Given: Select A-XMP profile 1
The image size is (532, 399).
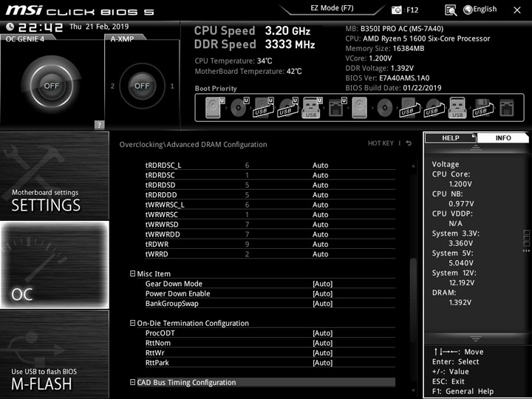Looking at the screenshot, I should point(172,86).
